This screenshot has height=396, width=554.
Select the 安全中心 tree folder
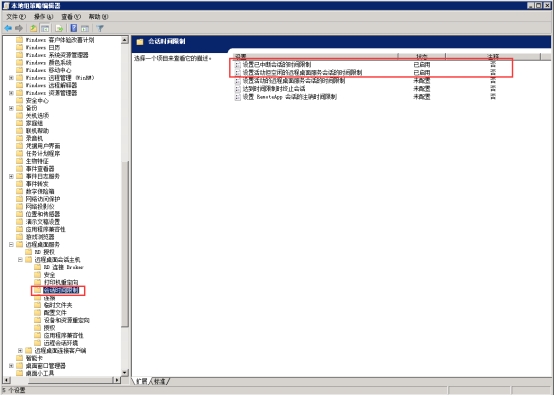(37, 101)
